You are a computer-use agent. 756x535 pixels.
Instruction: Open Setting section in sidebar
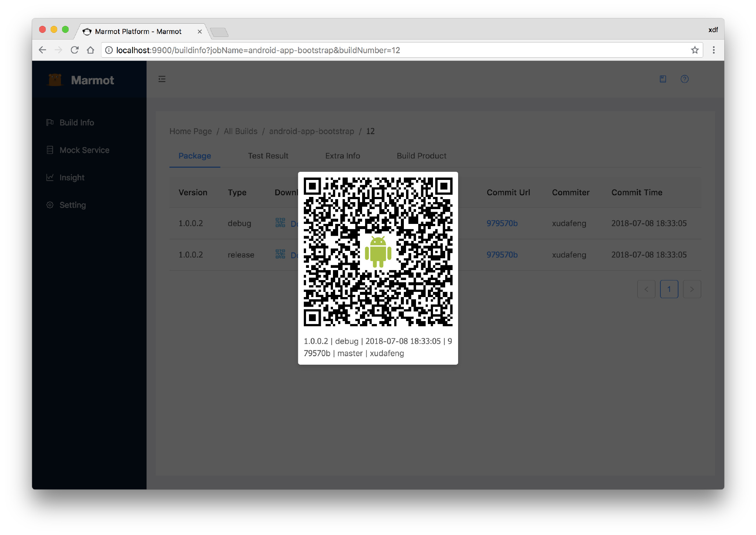click(73, 205)
